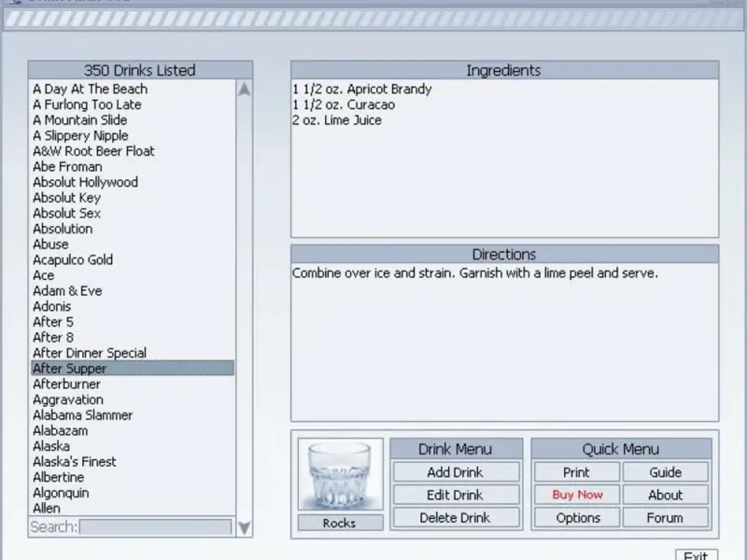Click the red Buy Now button

click(576, 496)
